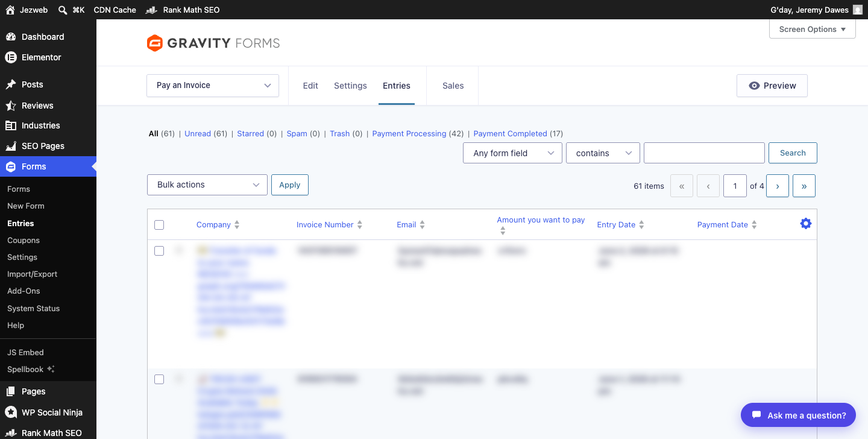The image size is (868, 439).
Task: Click the Preview button
Action: click(x=772, y=86)
